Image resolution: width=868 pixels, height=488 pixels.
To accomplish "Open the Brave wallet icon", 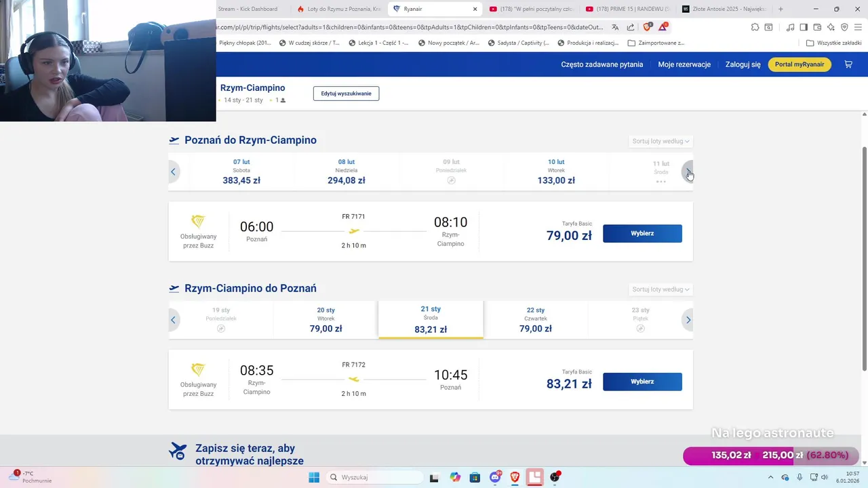I will tap(817, 27).
